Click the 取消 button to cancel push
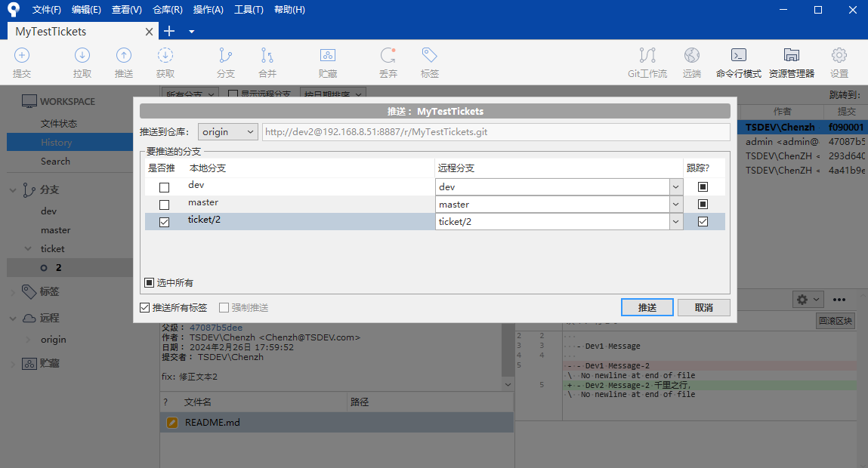 pyautogui.click(x=703, y=307)
